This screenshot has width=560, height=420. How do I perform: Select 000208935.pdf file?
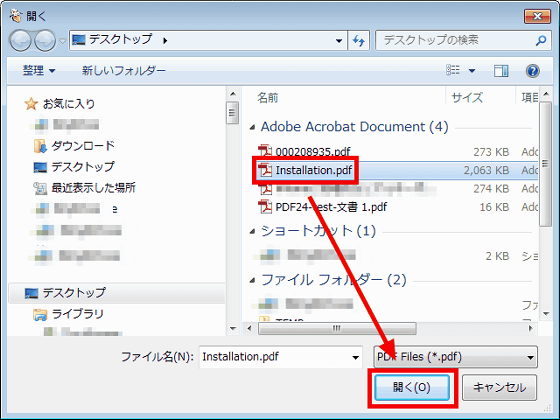pos(313,152)
